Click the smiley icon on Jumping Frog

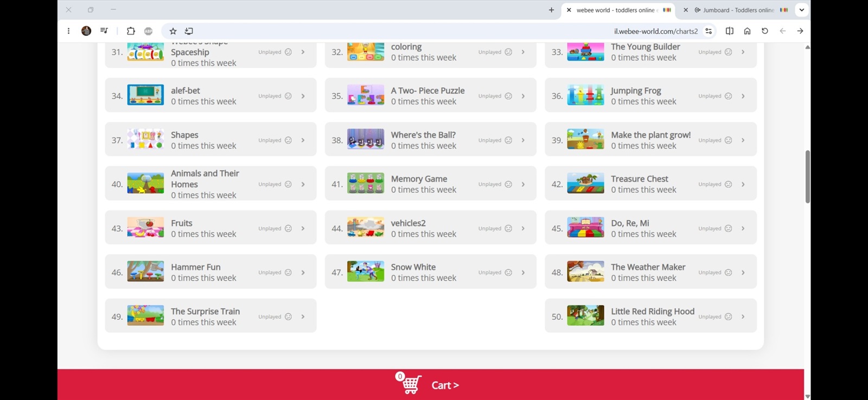point(729,96)
